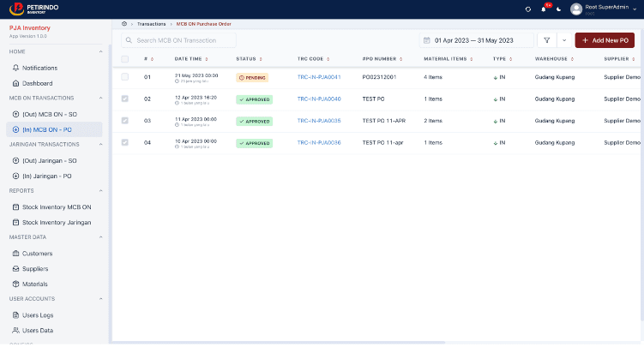Toggle dark mode moon icon
The width and height of the screenshot is (644, 347).
pyautogui.click(x=558, y=9)
